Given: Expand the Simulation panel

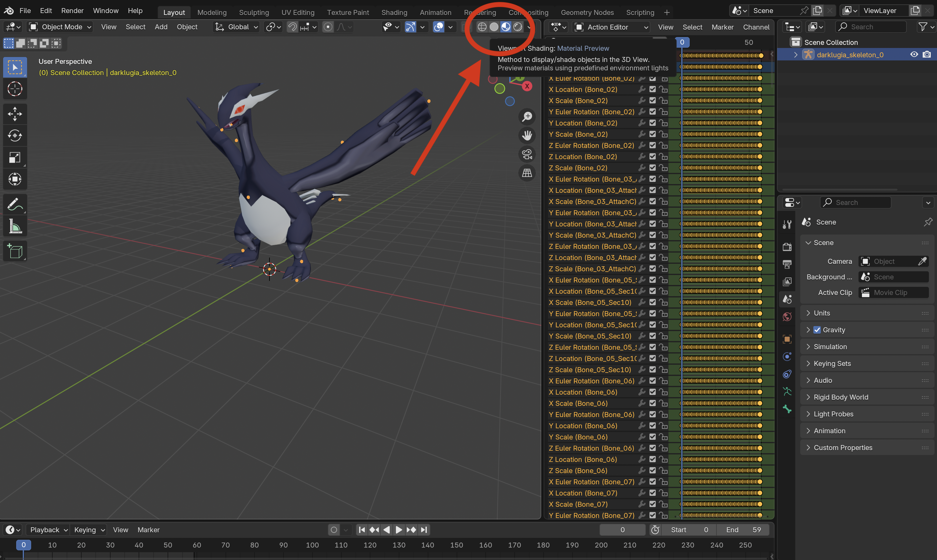Looking at the screenshot, I should (867, 347).
